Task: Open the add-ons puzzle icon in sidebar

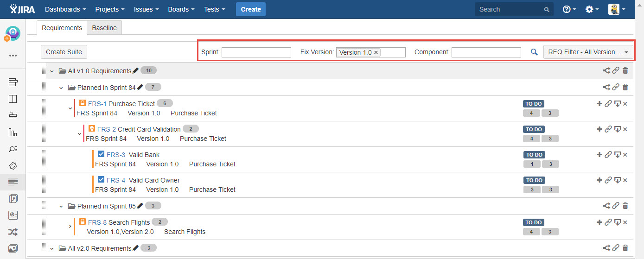Action: [13, 165]
